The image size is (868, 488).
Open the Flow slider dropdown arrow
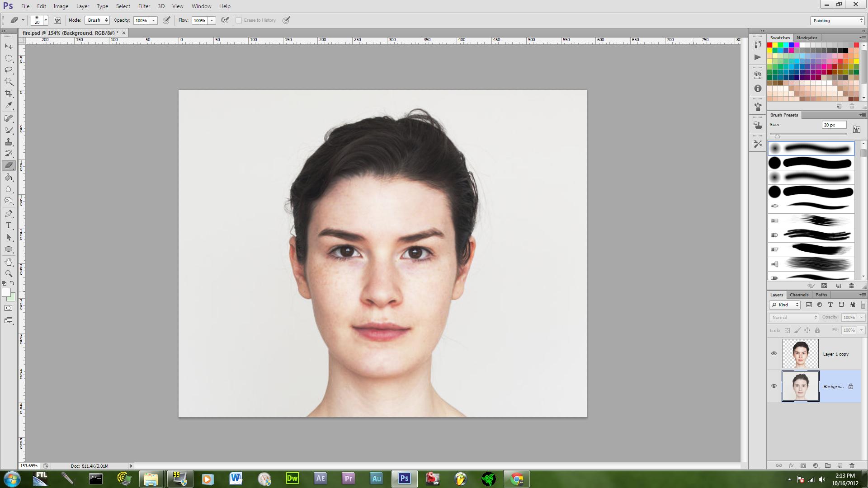[212, 20]
